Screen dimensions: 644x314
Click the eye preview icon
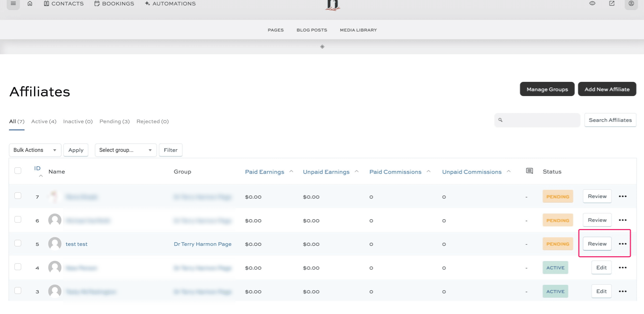coord(592,3)
